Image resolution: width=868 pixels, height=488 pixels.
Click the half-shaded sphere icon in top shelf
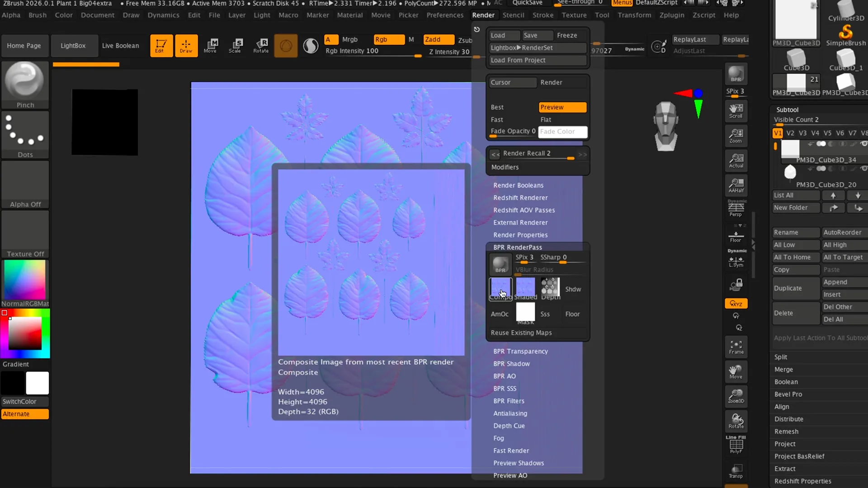click(x=311, y=46)
